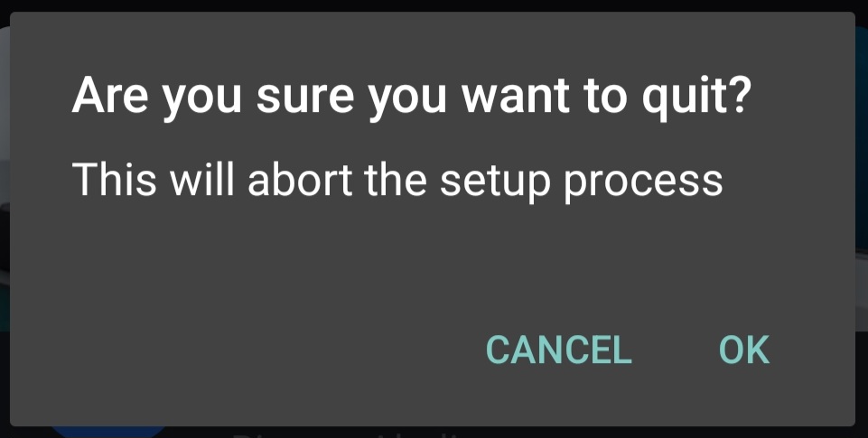Select the "Are you sure you want to quit?" title
This screenshot has height=438, width=868.
pos(412,98)
